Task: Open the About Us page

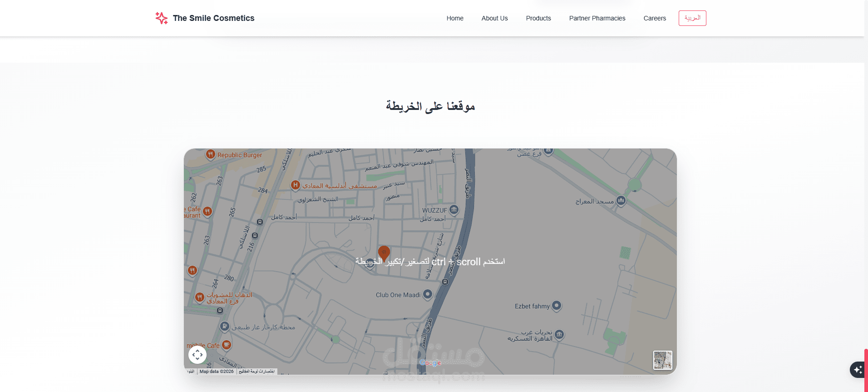Action: pos(494,18)
